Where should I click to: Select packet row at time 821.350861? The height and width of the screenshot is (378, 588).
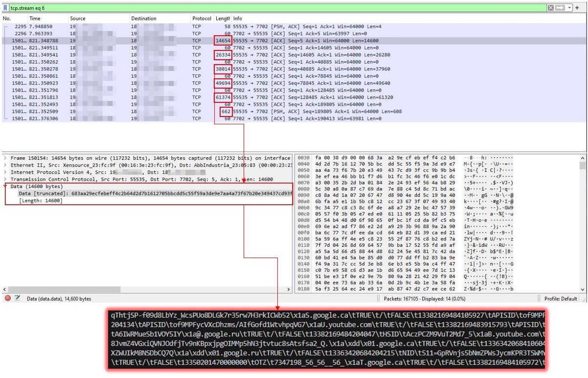pyautogui.click(x=294, y=76)
